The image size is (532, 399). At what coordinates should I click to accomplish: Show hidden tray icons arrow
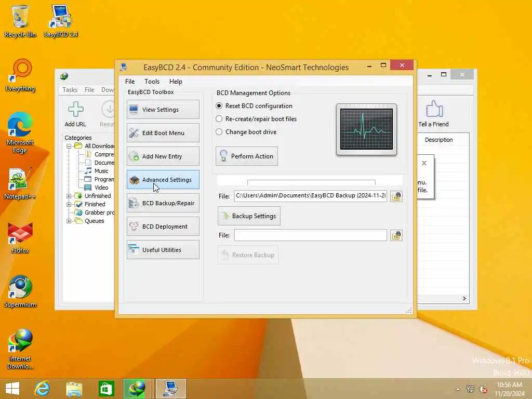click(x=458, y=389)
